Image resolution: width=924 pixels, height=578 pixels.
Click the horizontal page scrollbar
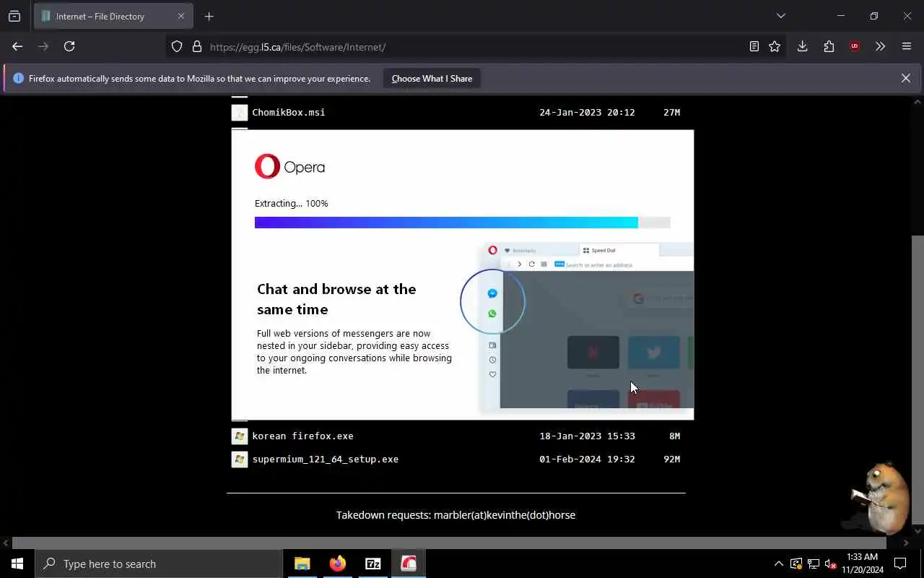(449, 543)
